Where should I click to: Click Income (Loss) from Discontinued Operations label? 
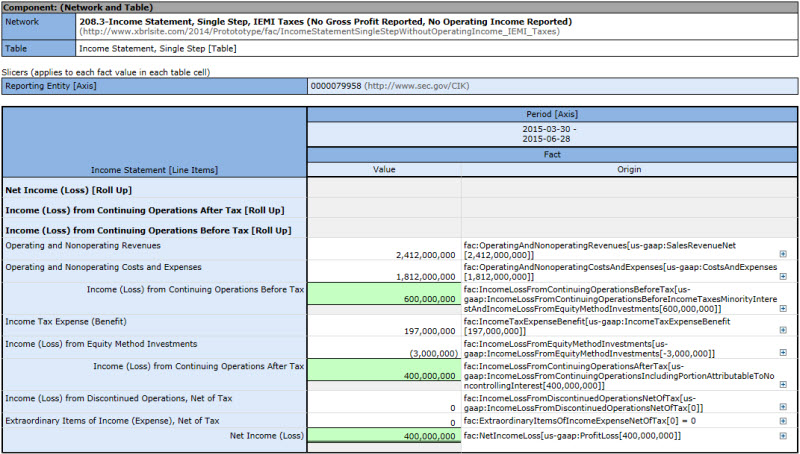(118, 398)
